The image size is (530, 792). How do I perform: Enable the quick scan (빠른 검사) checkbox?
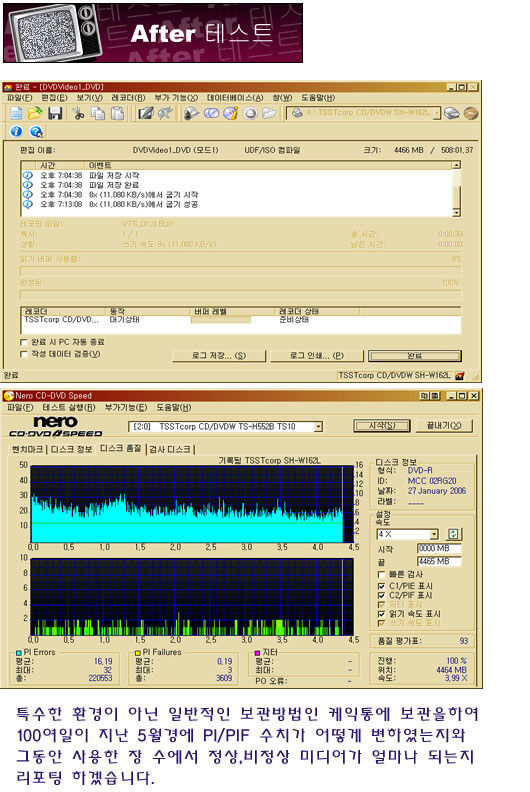381,574
